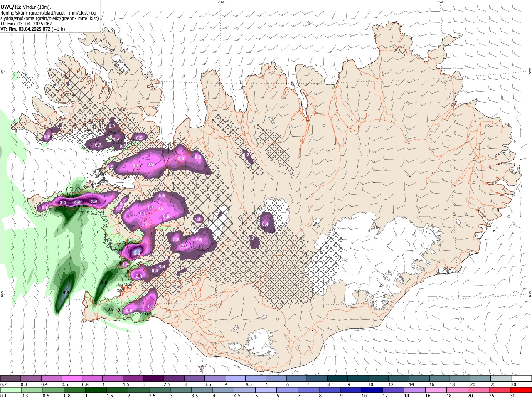Click the 4.4 rain value offshore
The height and width of the screenshot is (399, 532).
point(66,293)
